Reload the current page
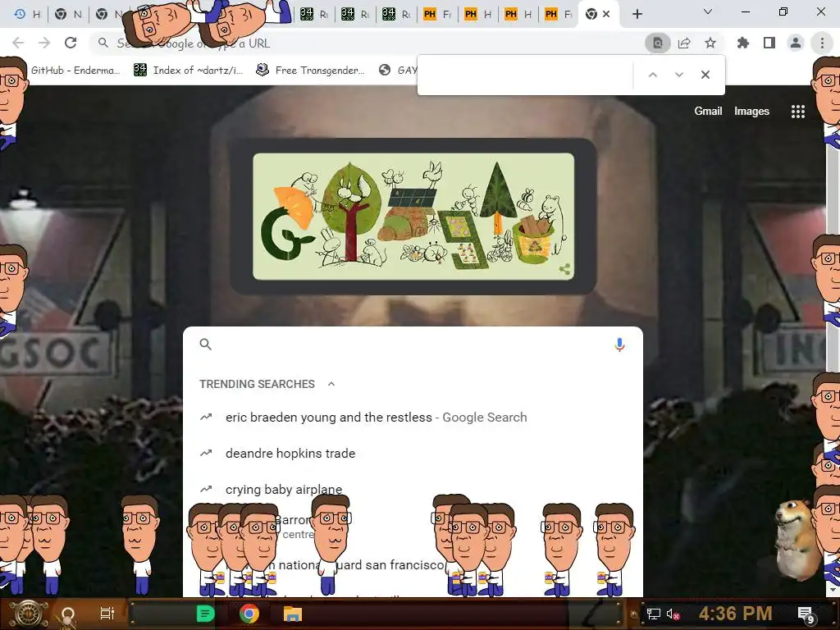The width and height of the screenshot is (840, 630). point(71,43)
